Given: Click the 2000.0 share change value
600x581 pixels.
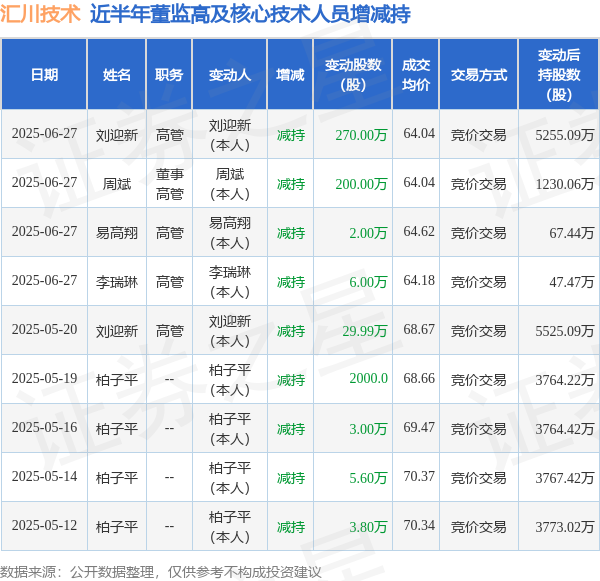Looking at the screenshot, I should [x=368, y=378].
